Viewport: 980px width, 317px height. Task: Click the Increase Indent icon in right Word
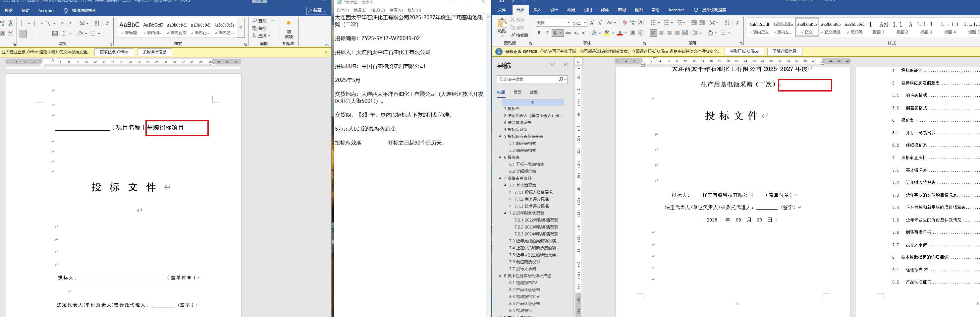point(702,23)
